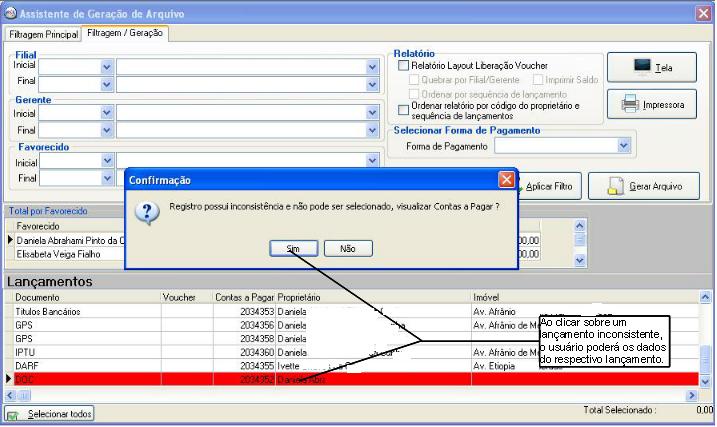Click the Imóvel column header
The width and height of the screenshot is (717, 427).
point(585,297)
